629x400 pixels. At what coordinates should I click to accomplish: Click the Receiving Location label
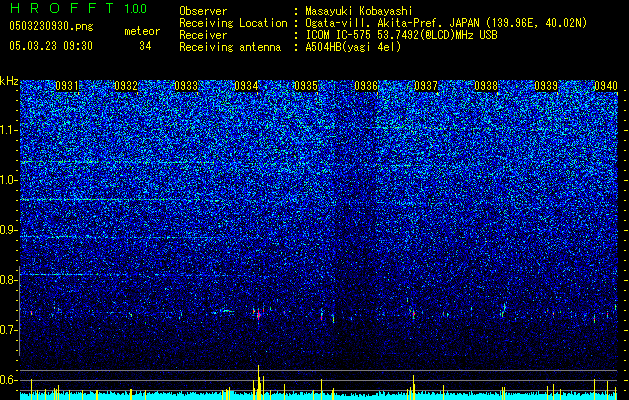(x=233, y=23)
